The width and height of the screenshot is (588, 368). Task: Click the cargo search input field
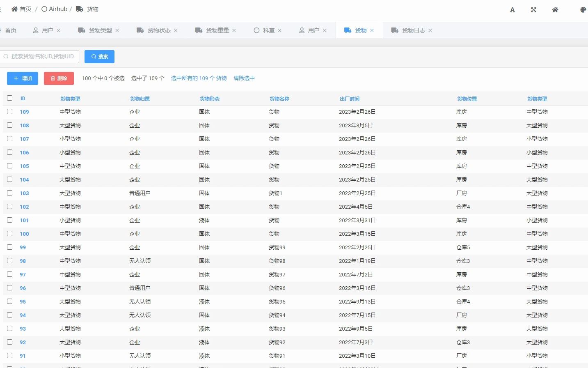tap(39, 56)
